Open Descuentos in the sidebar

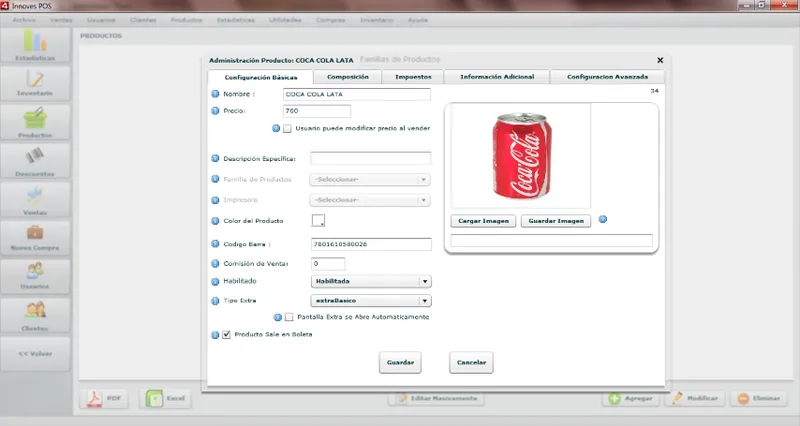35,160
